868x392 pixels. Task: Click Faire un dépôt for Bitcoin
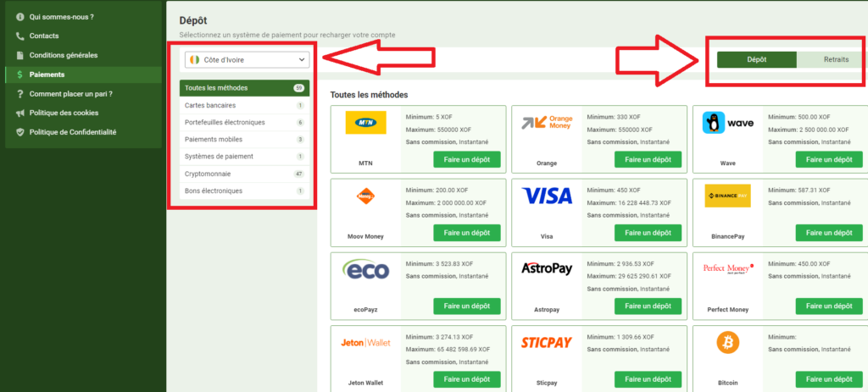point(829,379)
